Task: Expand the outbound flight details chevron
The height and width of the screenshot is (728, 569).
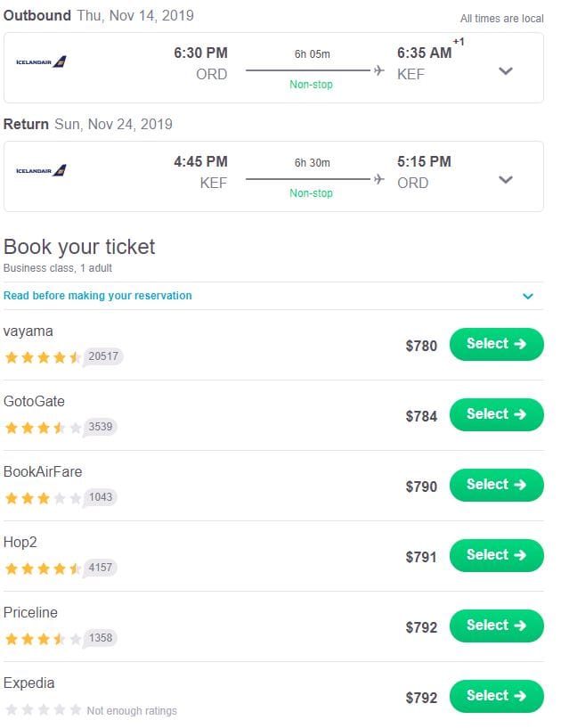Action: 506,71
